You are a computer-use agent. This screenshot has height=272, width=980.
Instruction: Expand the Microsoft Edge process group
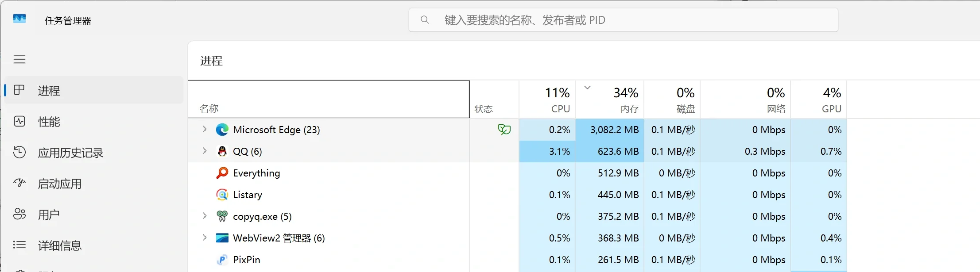205,129
